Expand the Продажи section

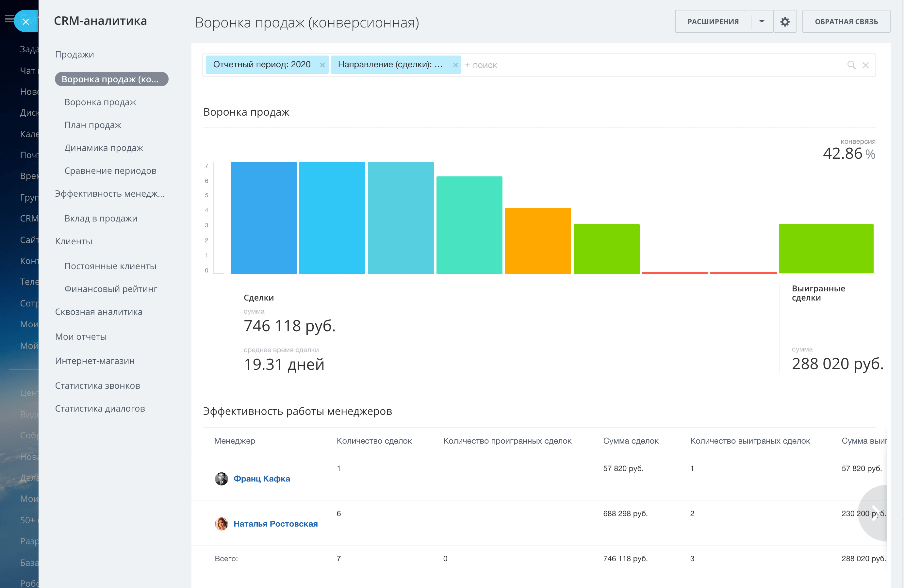74,54
